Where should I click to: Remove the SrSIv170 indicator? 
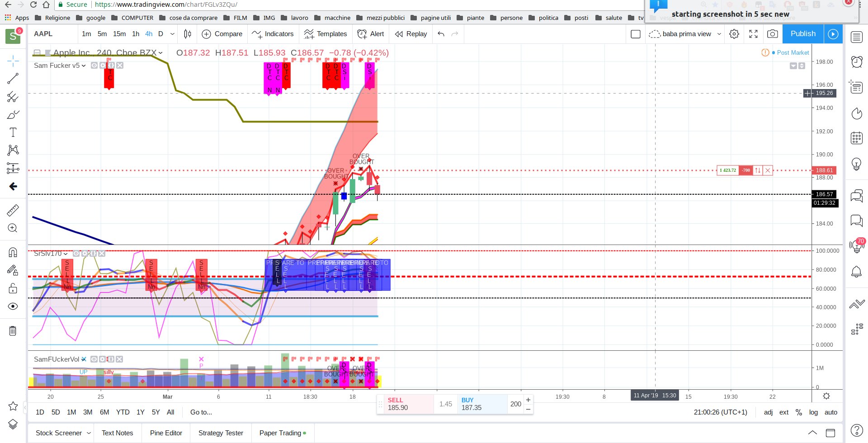click(x=102, y=254)
